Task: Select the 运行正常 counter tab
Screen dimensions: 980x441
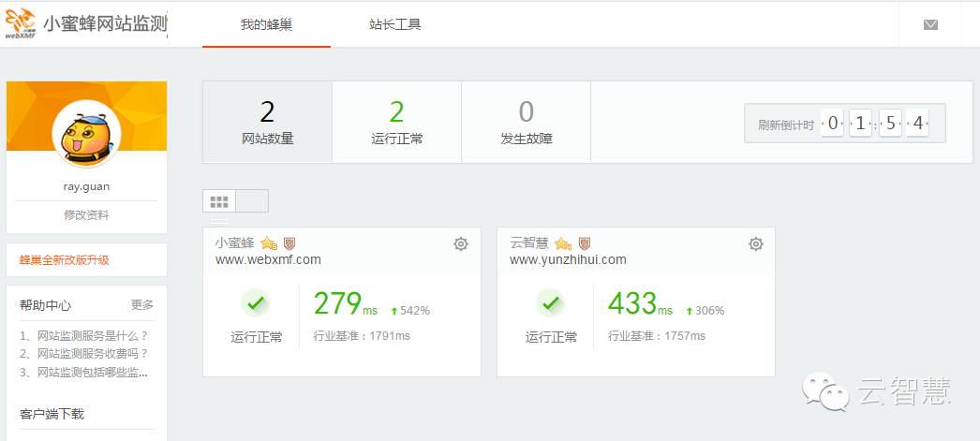Action: (397, 123)
